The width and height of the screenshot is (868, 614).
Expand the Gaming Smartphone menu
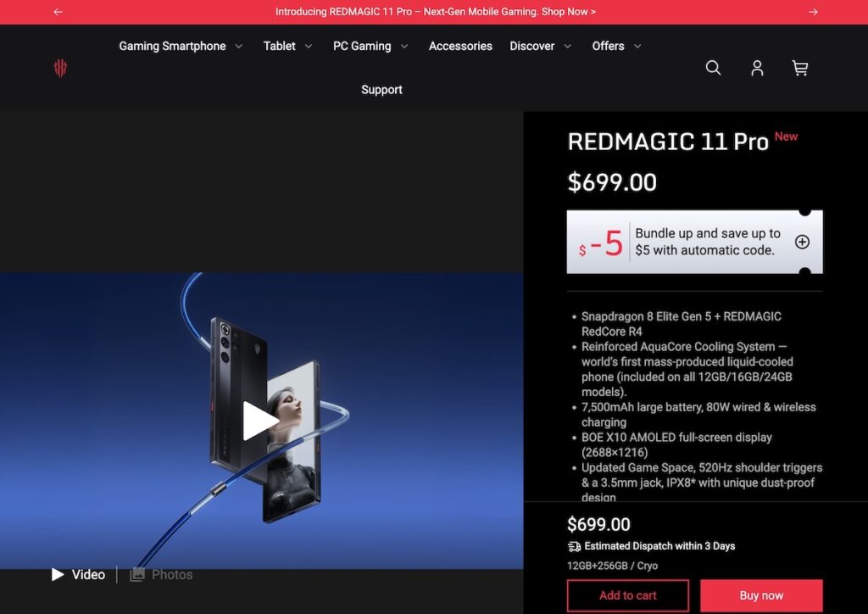point(181,46)
